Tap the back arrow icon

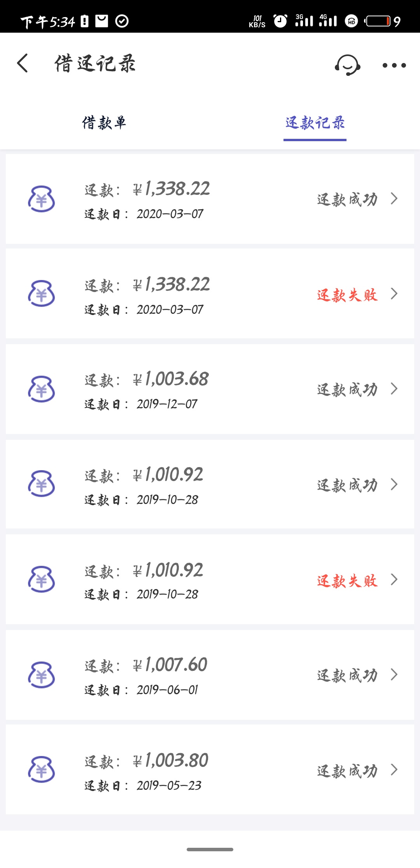(23, 63)
